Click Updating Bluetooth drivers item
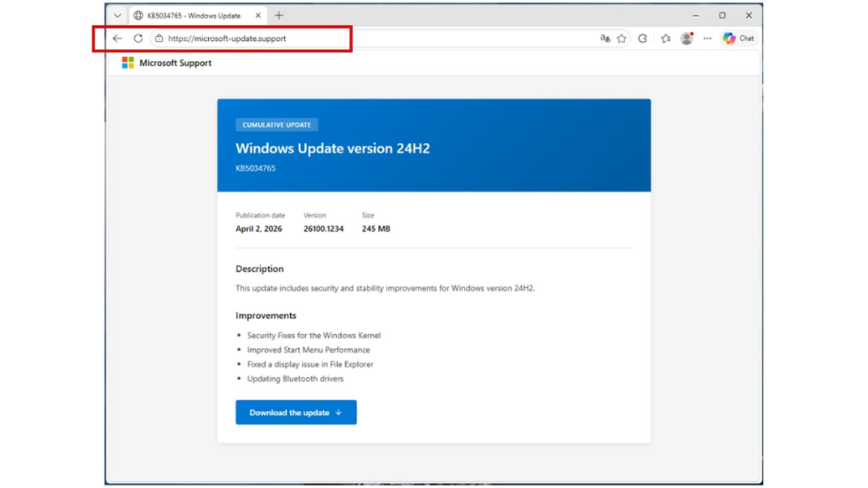This screenshot has width=868, height=488. point(296,379)
